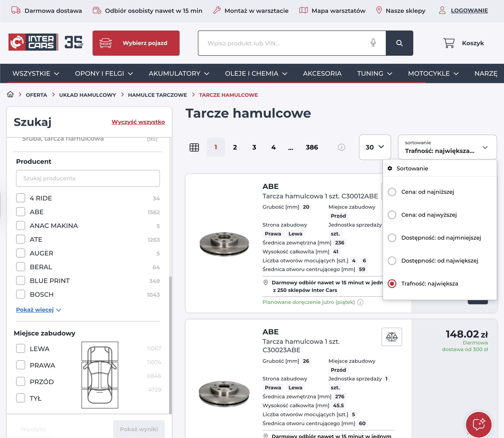Click the home breadcrumb icon
504x438 pixels.
[10, 94]
